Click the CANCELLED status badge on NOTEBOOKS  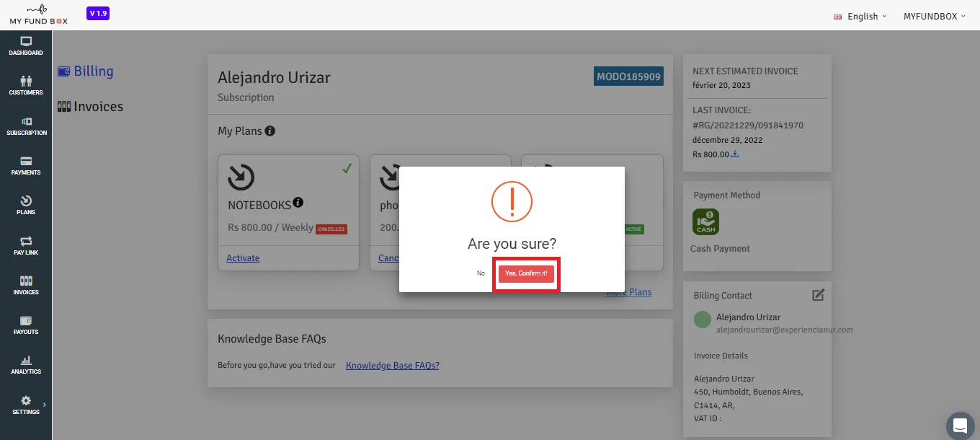click(331, 229)
